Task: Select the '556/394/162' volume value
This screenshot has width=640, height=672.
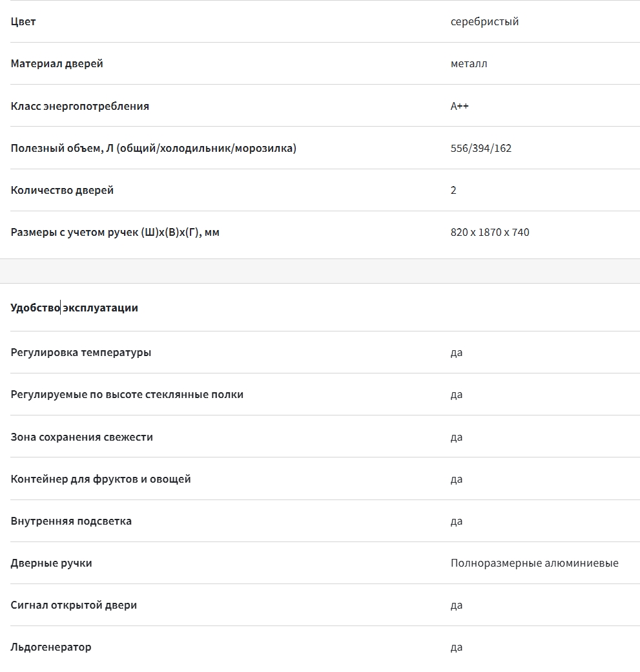Action: pos(481,148)
